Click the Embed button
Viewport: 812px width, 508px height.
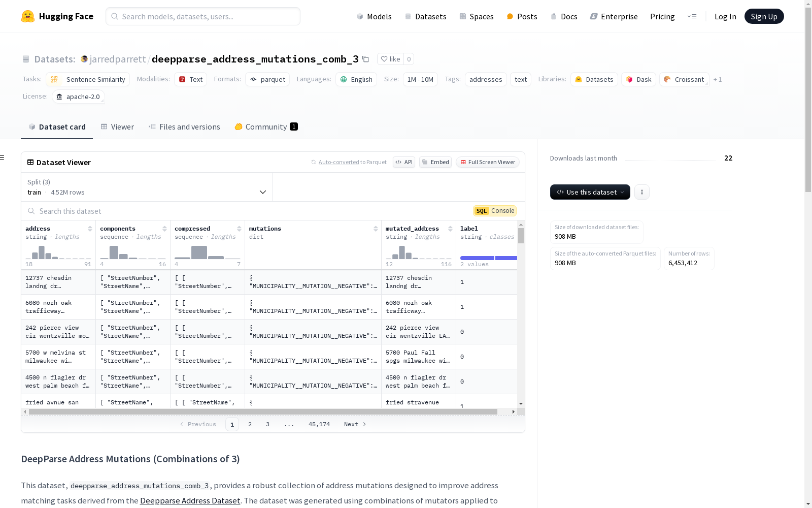point(435,162)
